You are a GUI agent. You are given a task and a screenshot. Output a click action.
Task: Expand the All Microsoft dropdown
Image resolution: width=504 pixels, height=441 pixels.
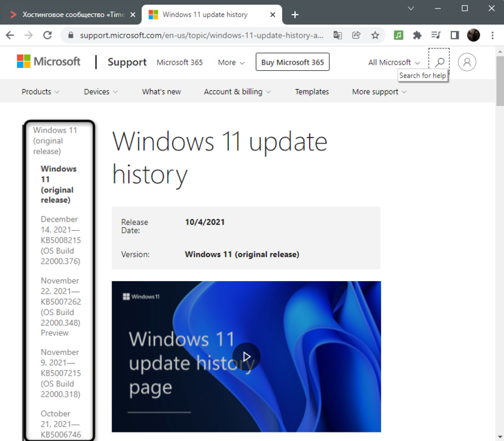(x=393, y=62)
